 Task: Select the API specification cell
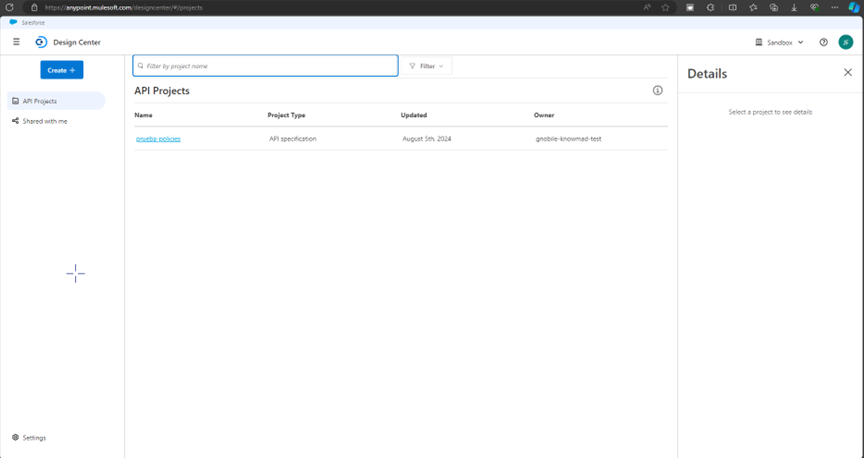pos(293,139)
